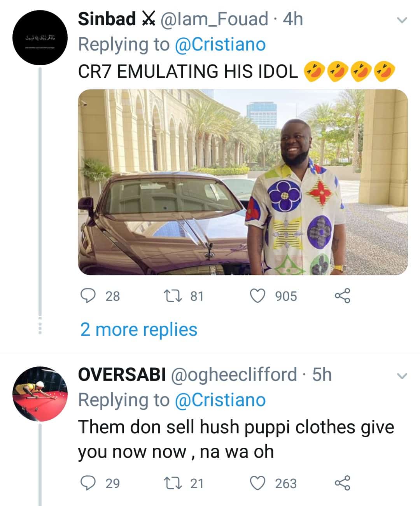The image size is (420, 506).
Task: Open Sinbad's black profile avatar
Action: click(x=40, y=38)
